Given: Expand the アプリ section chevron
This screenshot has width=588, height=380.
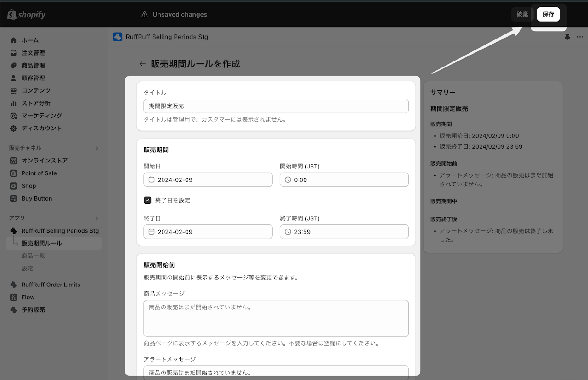Looking at the screenshot, I should click(x=97, y=218).
